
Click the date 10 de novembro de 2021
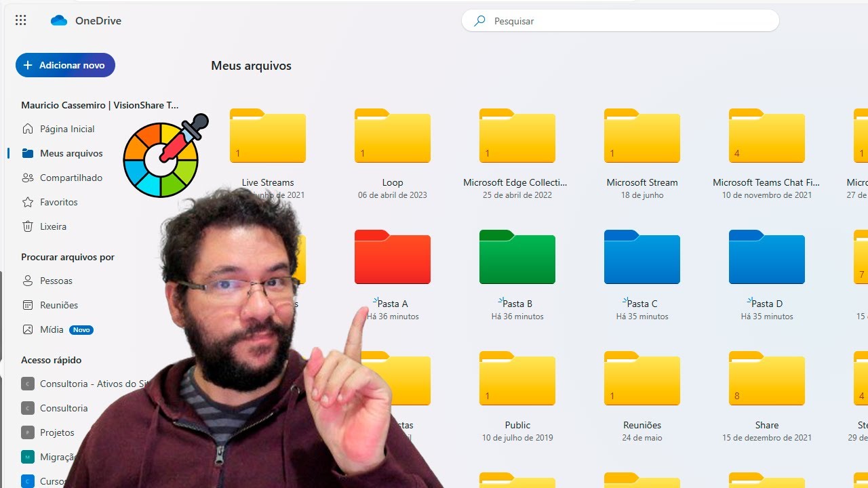point(767,195)
